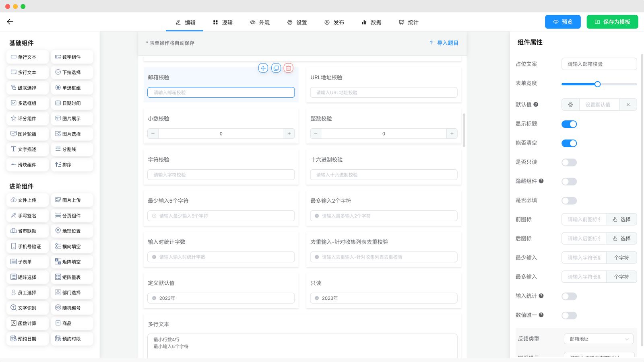This screenshot has height=362, width=644.
Task: Add 地理位置 component
Action: 72,231
